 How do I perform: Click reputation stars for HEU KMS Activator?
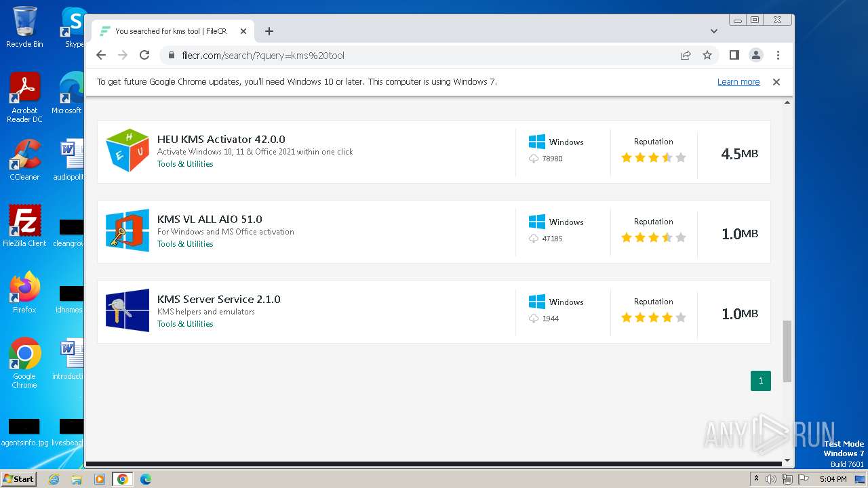click(654, 158)
